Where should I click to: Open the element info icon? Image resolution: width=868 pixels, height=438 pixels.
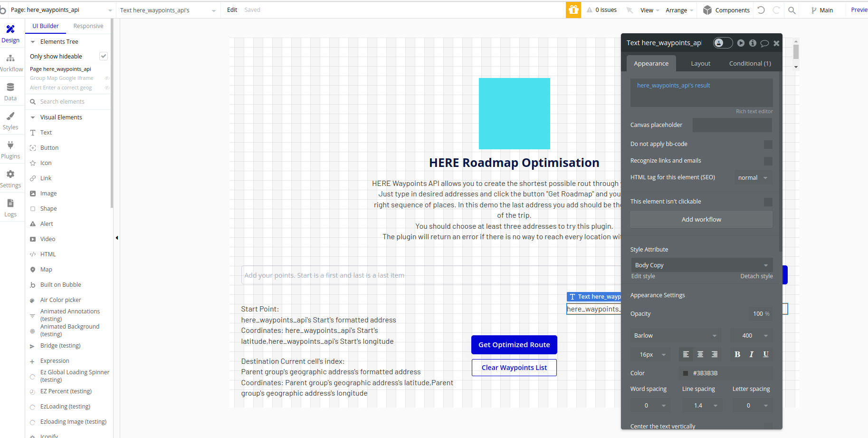coord(753,43)
